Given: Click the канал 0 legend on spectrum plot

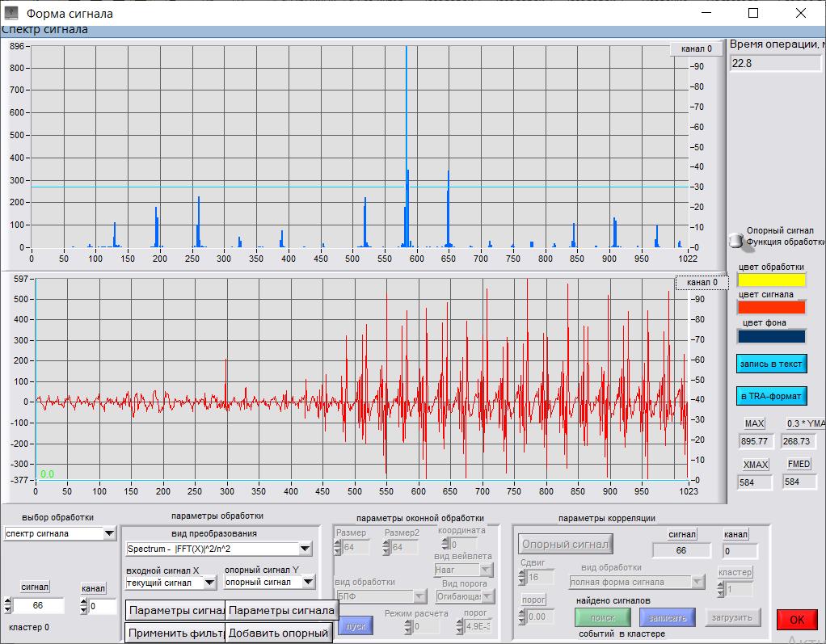Looking at the screenshot, I should tap(696, 49).
